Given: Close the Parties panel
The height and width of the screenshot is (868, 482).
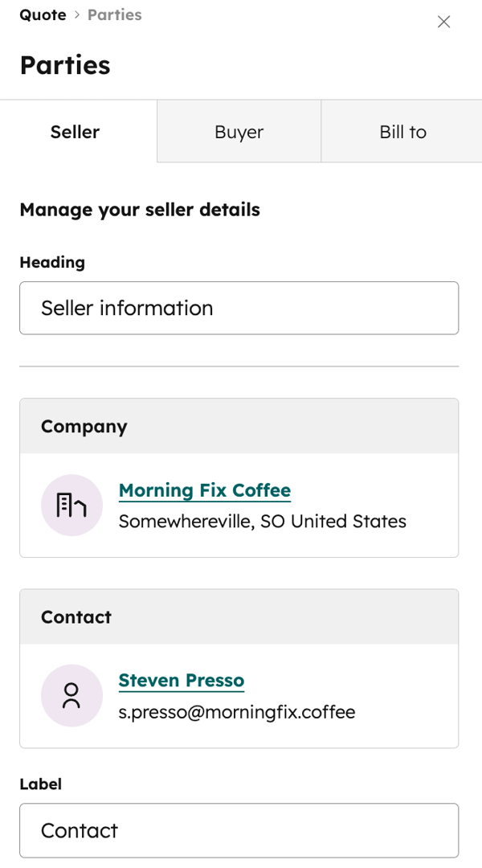Looking at the screenshot, I should point(443,22).
